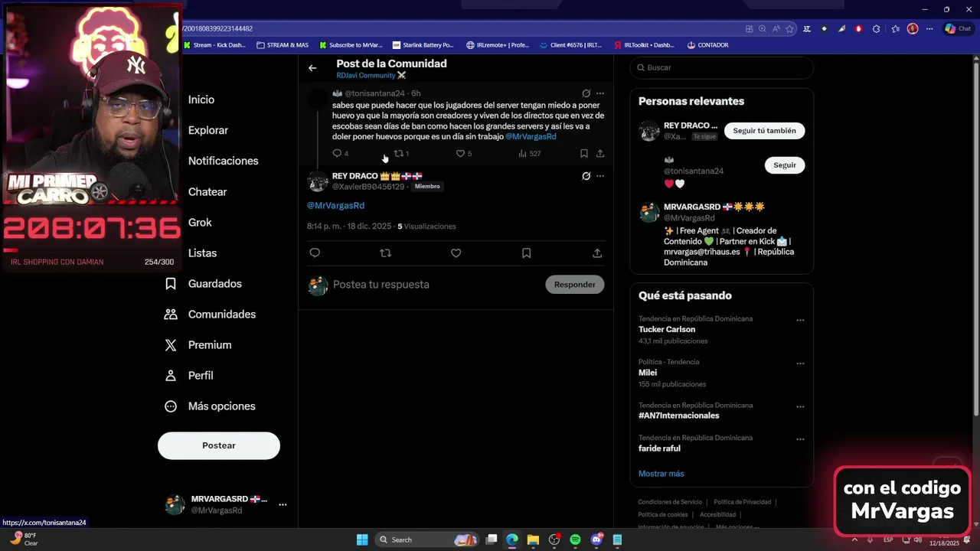Open Grok action icon on REY DRACO's post
This screenshot has width=980, height=551.
[x=586, y=176]
